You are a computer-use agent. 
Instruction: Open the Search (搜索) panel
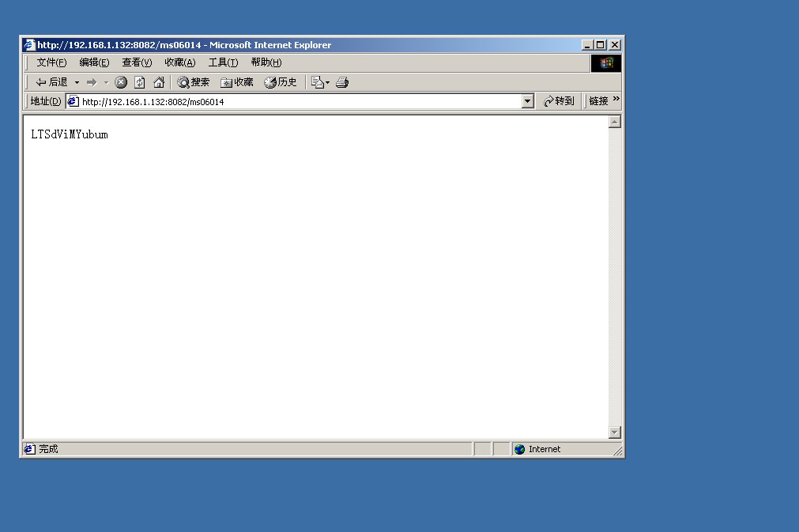[x=194, y=82]
